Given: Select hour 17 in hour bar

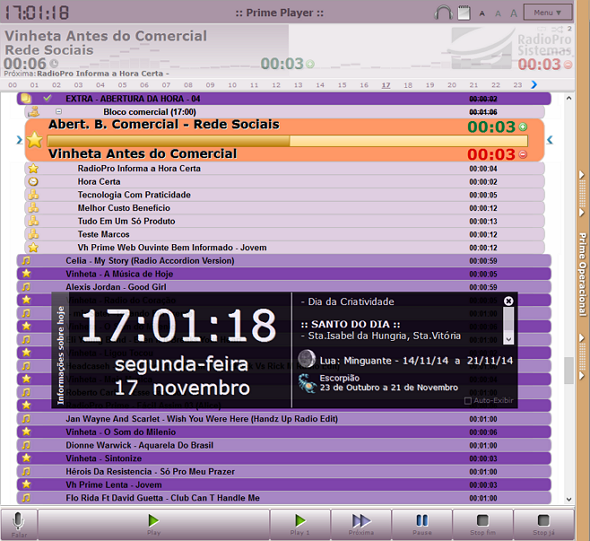Looking at the screenshot, I should 386,85.
